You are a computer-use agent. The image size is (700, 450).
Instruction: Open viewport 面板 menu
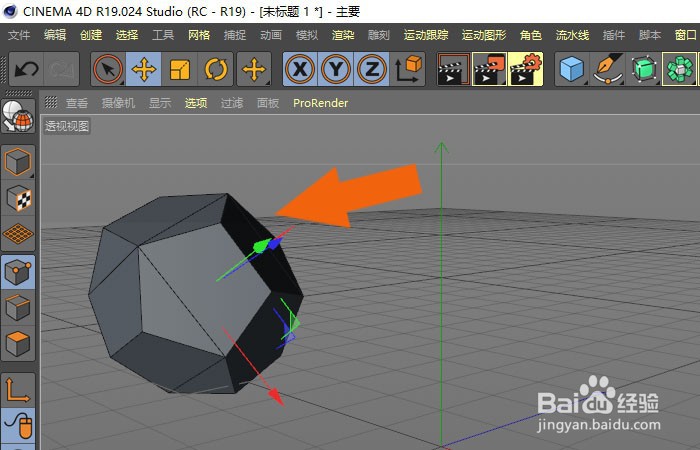pos(268,103)
